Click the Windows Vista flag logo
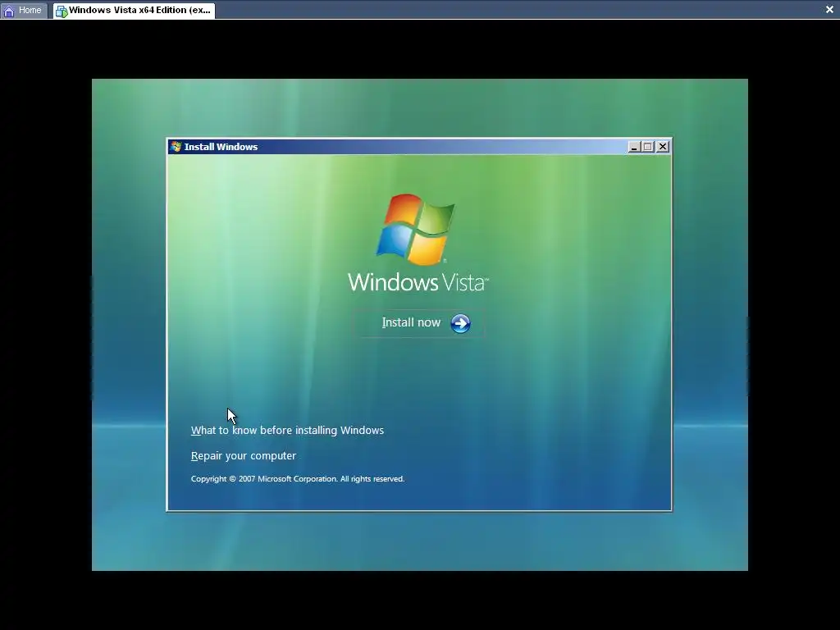 (416, 230)
